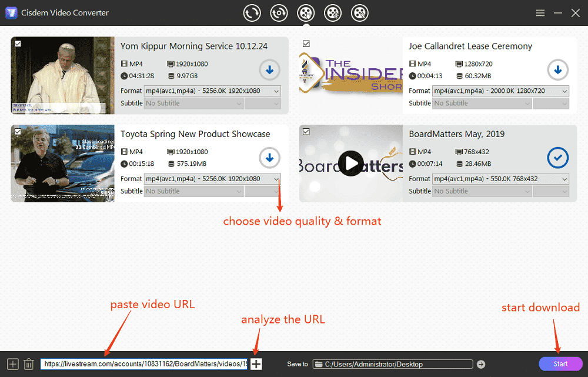Switch to the Download tab film-reel icon
The height and width of the screenshot is (377, 588).
[306, 13]
